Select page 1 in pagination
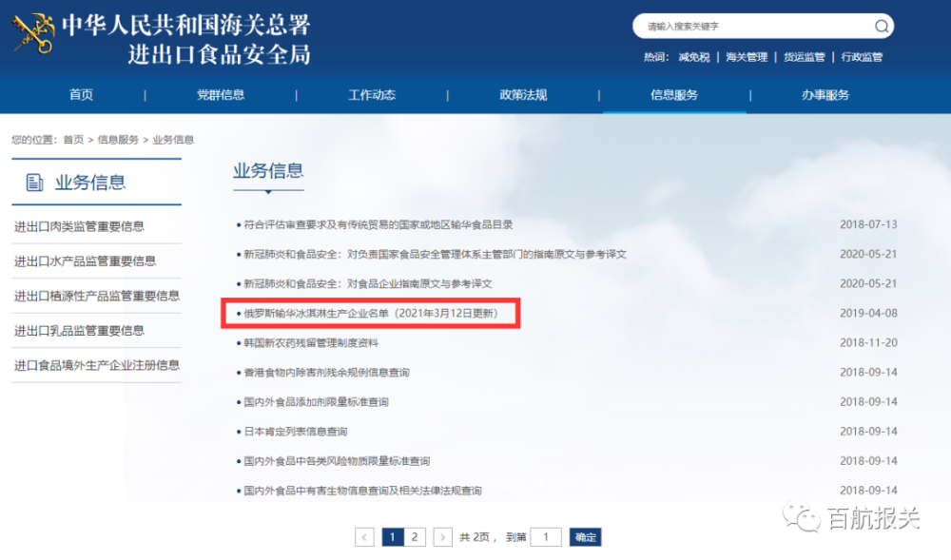The width and height of the screenshot is (951, 560). [393, 537]
